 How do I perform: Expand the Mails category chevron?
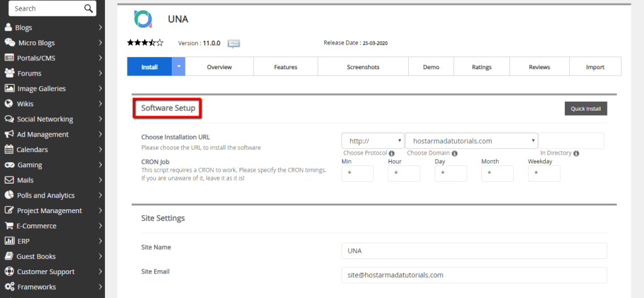point(100,180)
